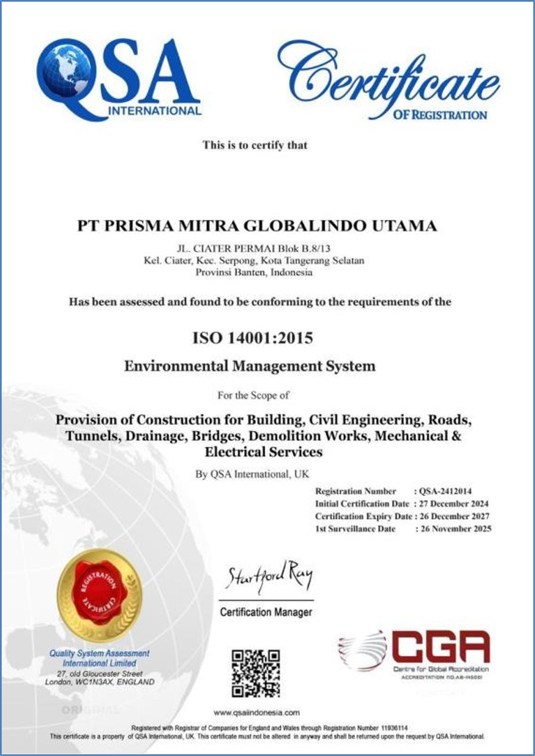Click the 1st Surveillance Date 26 November 2025
Screen dimensions: 535x756
tap(455, 529)
